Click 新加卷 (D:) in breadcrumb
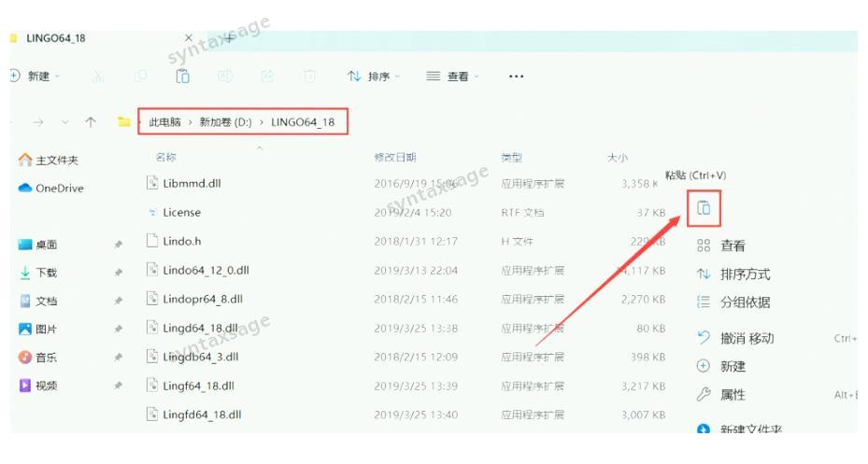The image size is (868, 464). [226, 122]
